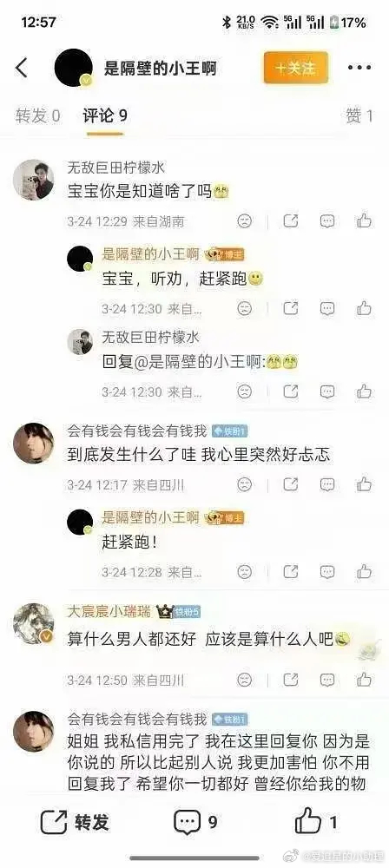The width and height of the screenshot is (389, 868).
Task: Open the three-dot more options menu
Action: 359,68
